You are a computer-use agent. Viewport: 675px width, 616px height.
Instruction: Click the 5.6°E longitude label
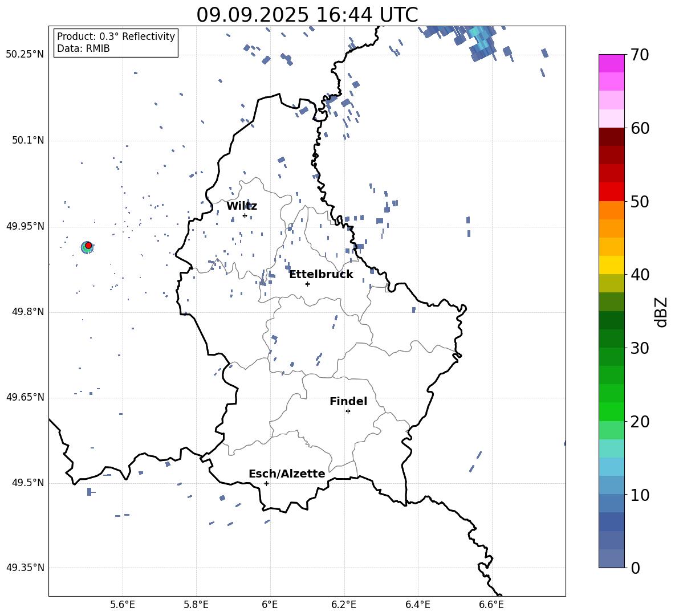tap(123, 605)
